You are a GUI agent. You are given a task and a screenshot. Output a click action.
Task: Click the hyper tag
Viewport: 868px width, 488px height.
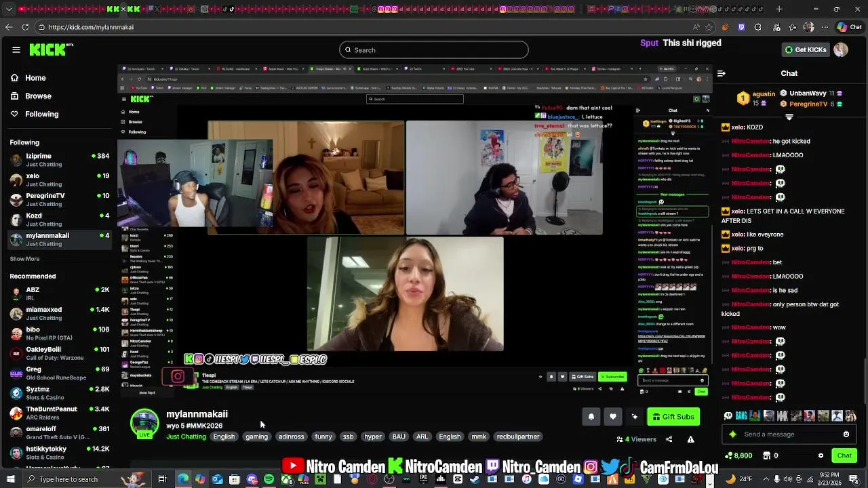point(373,436)
